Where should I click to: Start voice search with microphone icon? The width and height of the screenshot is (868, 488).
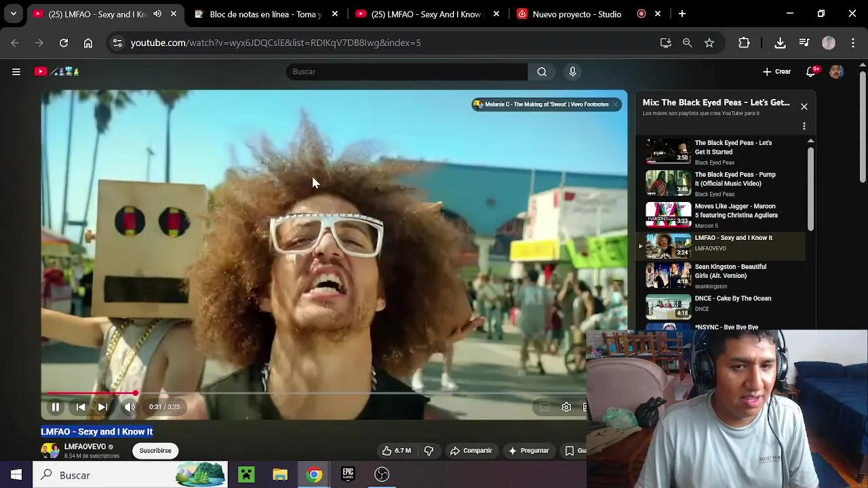tap(573, 72)
